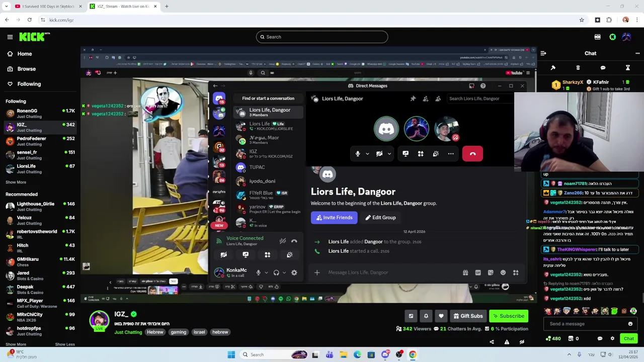644x362 pixels.
Task: Click the Gift Subs button
Action: (x=468, y=316)
